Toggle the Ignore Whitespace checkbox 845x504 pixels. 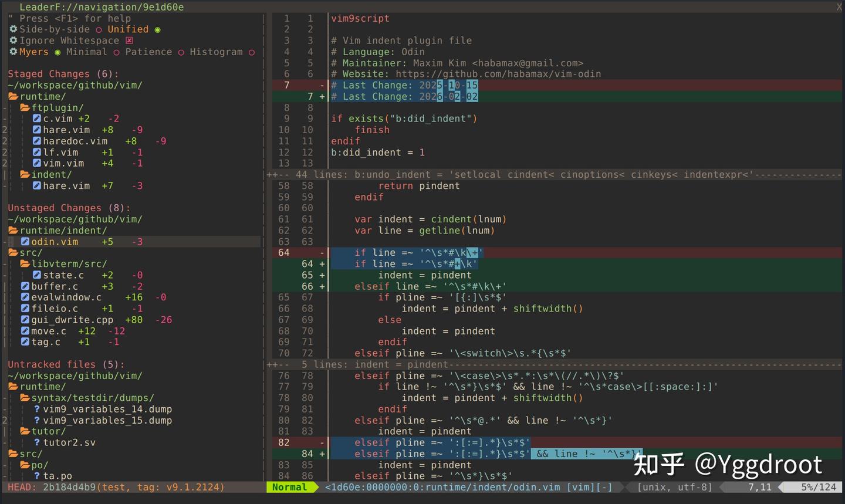tap(129, 40)
